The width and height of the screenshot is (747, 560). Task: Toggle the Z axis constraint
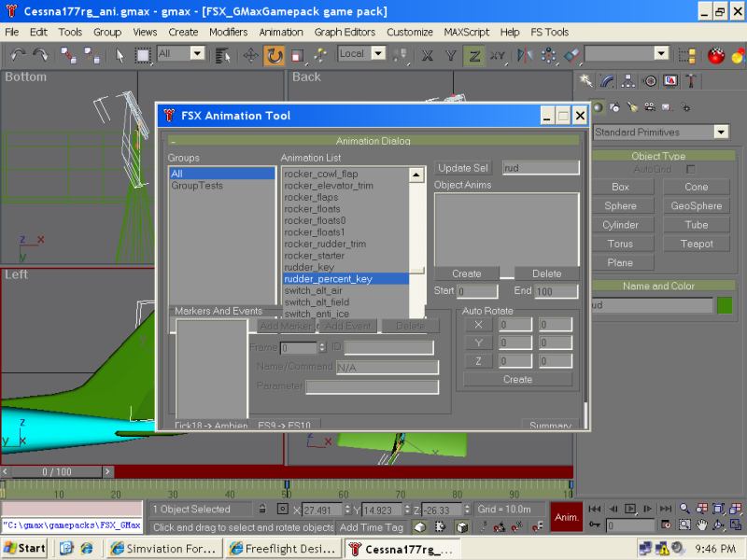474,55
